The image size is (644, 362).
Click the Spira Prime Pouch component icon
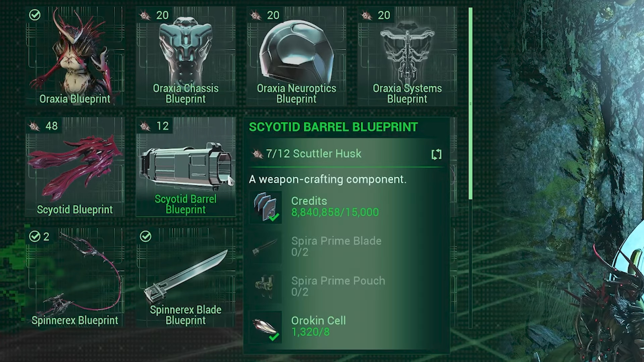coord(265,287)
